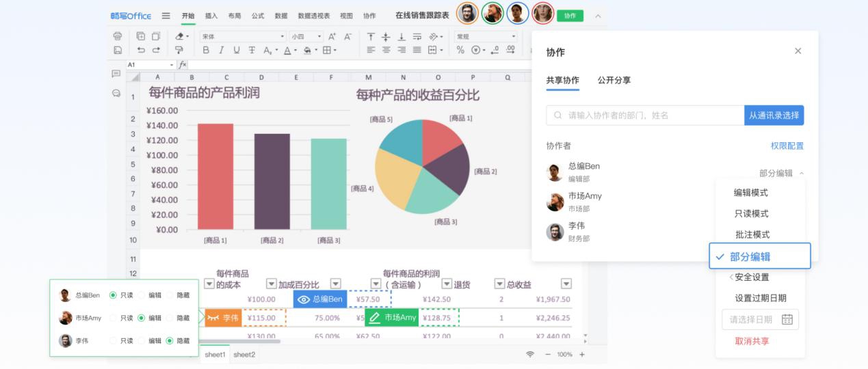Open filter dropdown beside 退货 column
The image size is (868, 369).
[x=447, y=284]
